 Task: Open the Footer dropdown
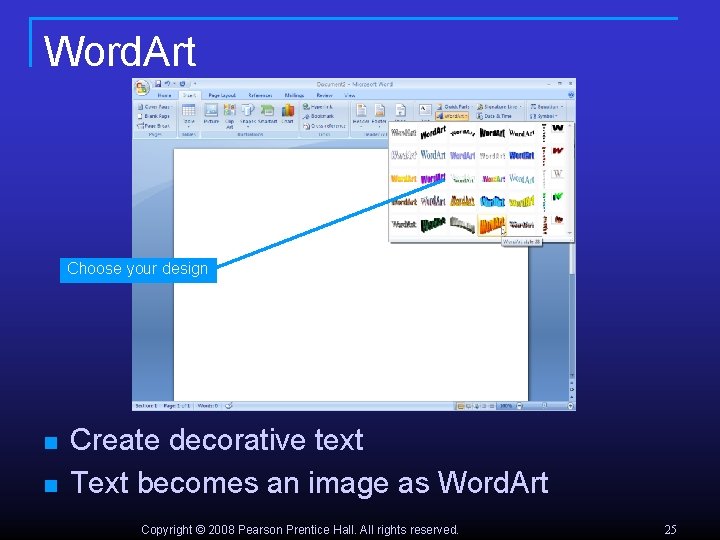coord(379,114)
